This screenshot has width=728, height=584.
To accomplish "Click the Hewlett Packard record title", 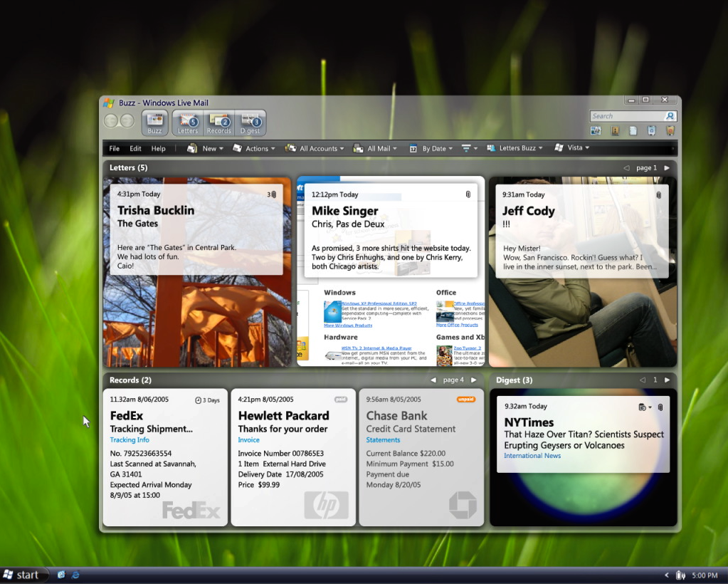I will [x=284, y=416].
